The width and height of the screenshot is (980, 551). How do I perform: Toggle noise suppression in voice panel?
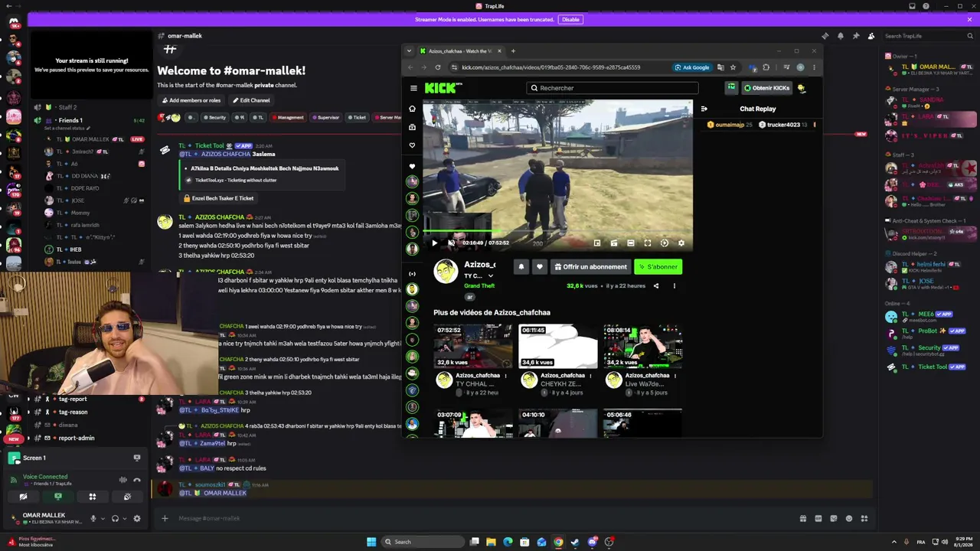point(122,480)
